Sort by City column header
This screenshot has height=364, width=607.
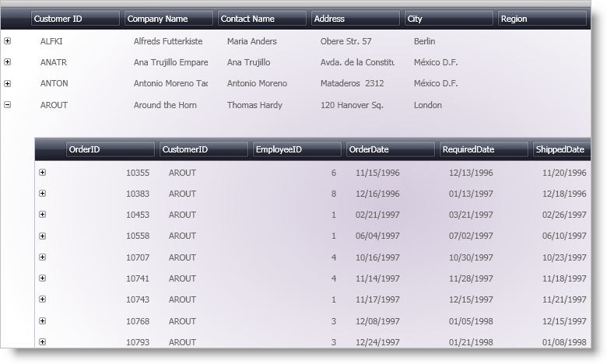pos(449,19)
